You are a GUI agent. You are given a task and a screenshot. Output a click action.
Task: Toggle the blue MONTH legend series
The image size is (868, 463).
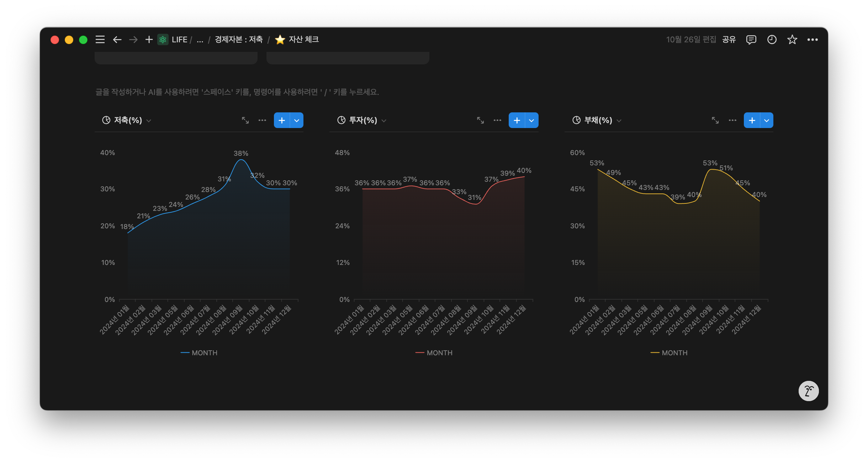coord(199,353)
